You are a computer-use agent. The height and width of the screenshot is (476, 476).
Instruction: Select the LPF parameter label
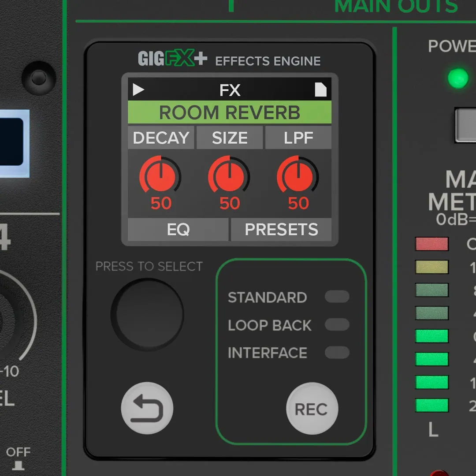pyautogui.click(x=298, y=138)
